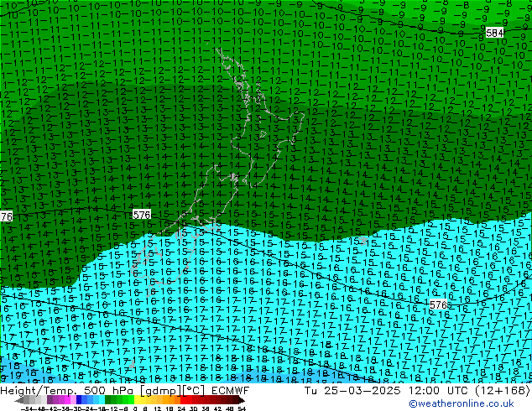Click the 'Height/Temp. 500 hPa' title text

(69, 391)
